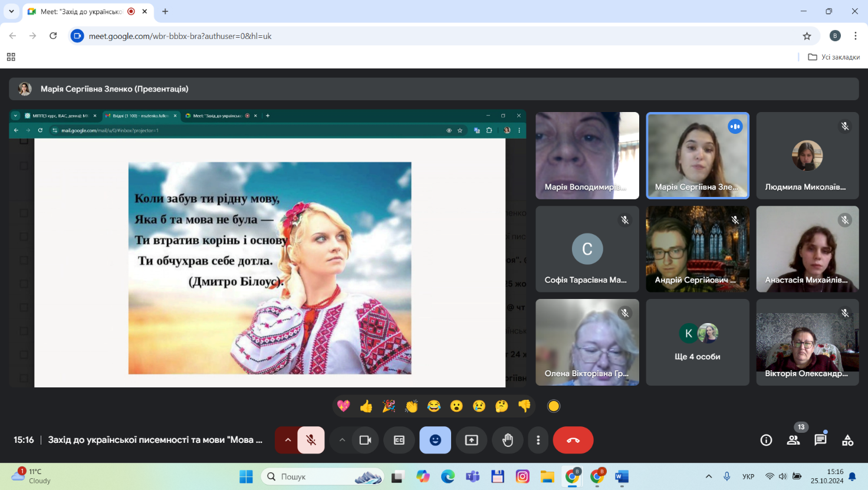
Task: Expand video settings arrow beside camera
Action: [x=342, y=440]
